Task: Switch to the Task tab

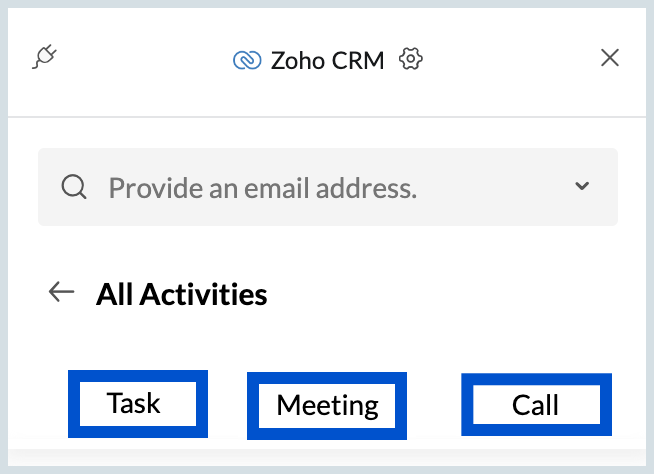Action: click(x=138, y=404)
